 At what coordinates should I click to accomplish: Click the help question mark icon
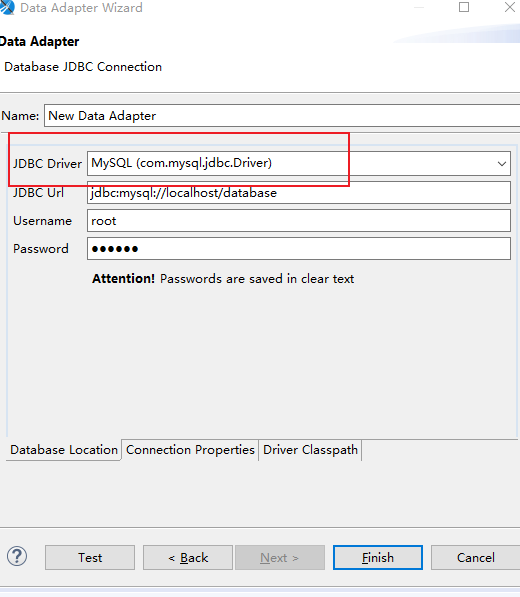pos(17,557)
